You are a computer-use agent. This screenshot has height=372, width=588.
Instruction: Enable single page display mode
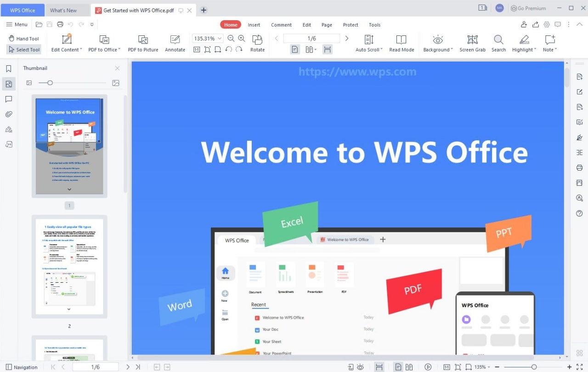tap(294, 49)
